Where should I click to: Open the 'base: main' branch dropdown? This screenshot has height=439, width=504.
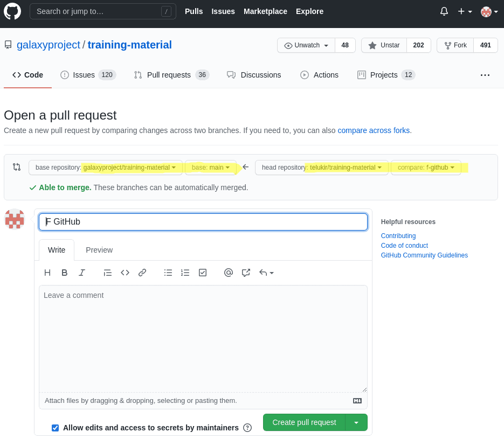pyautogui.click(x=211, y=168)
